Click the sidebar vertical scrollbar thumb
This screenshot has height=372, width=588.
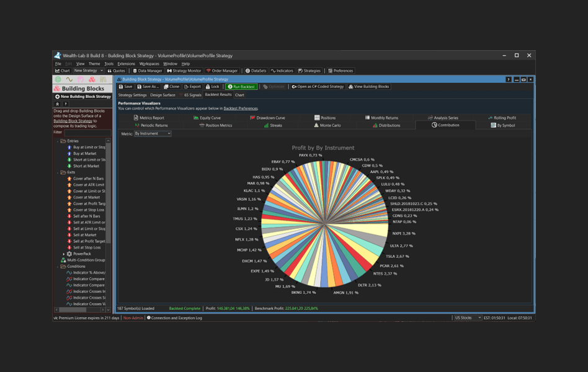point(109,194)
